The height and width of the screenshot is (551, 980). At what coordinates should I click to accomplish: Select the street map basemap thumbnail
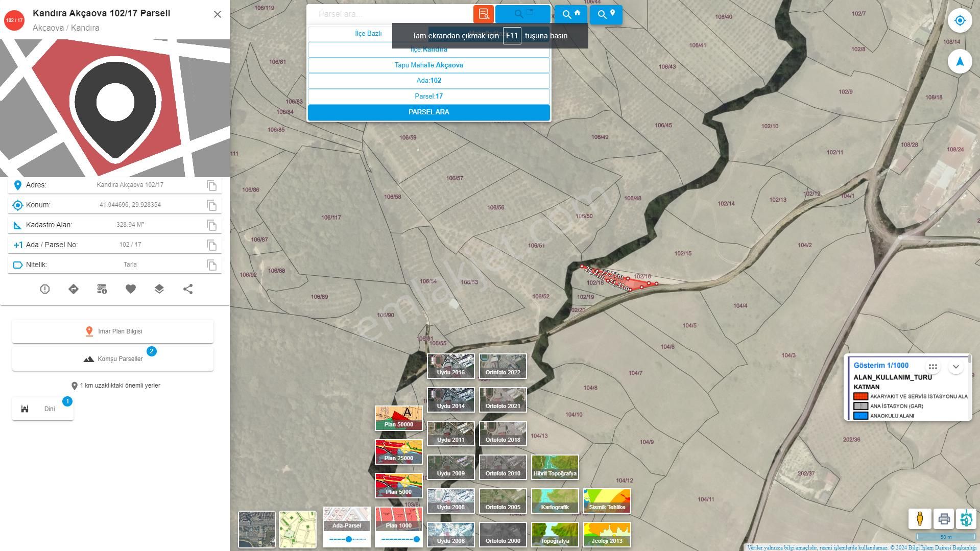[298, 530]
